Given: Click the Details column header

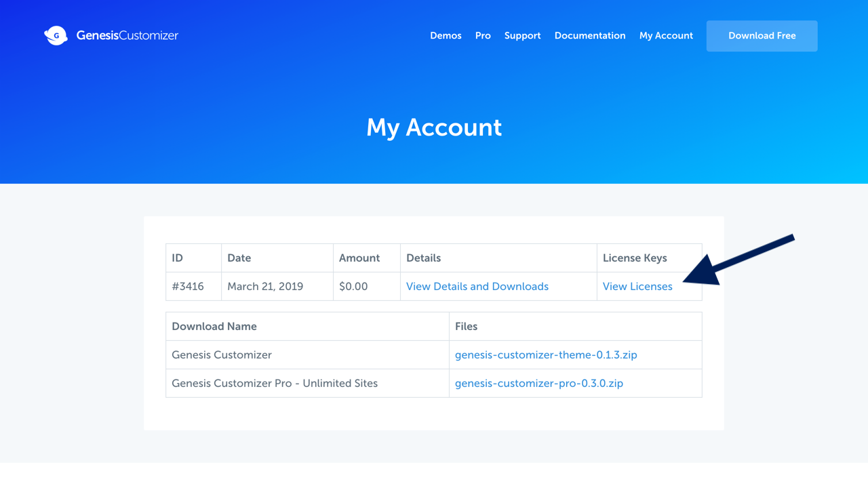Looking at the screenshot, I should coord(498,258).
